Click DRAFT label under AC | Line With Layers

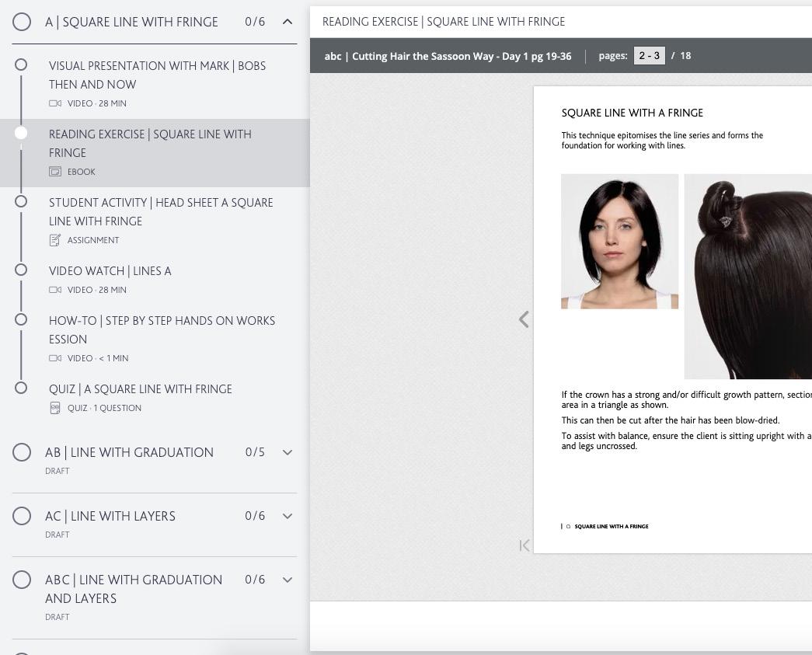click(x=57, y=535)
